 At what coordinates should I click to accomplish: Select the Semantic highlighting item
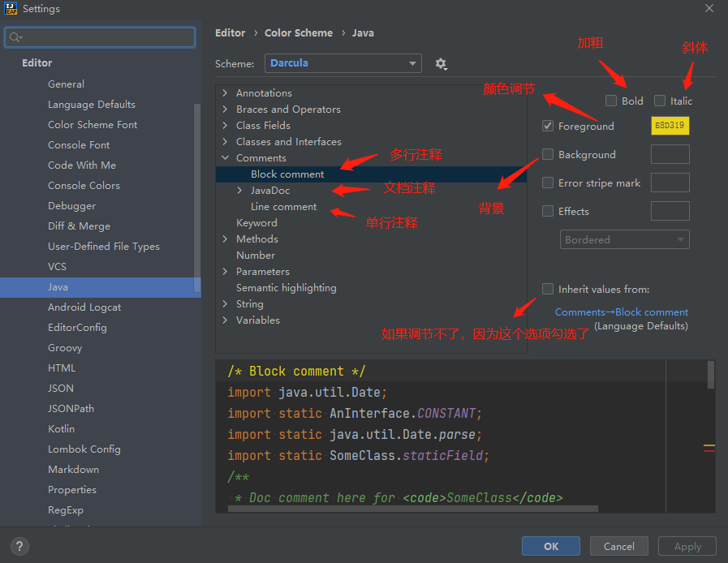286,288
